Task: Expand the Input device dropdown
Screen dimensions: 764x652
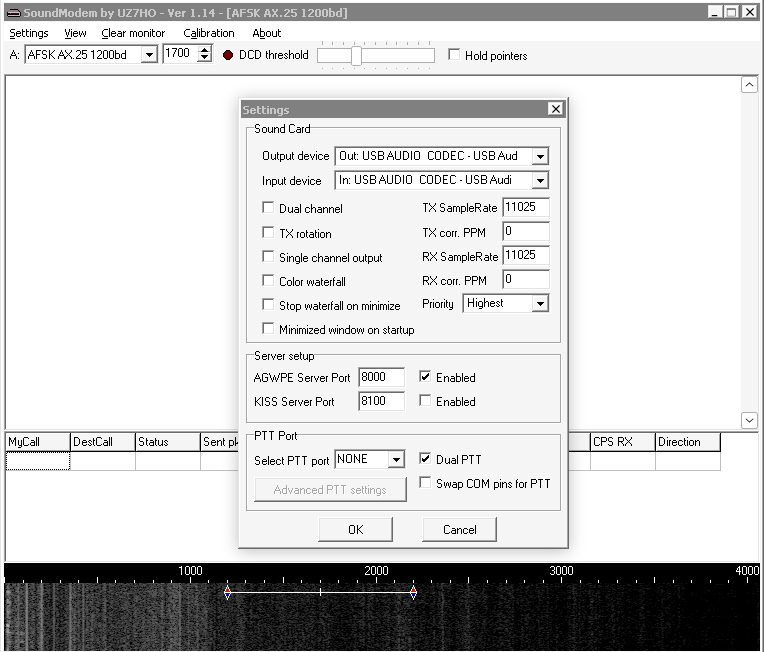Action: (540, 181)
